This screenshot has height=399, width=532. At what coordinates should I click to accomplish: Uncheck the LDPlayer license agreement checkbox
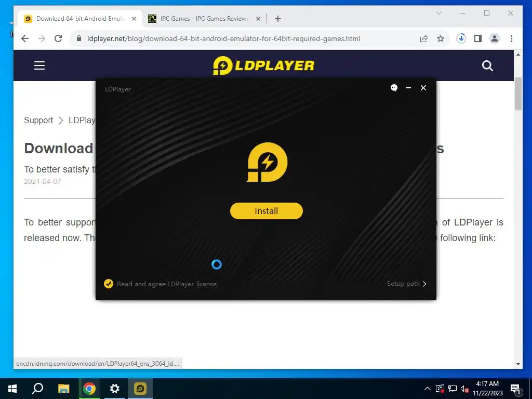[x=109, y=284]
